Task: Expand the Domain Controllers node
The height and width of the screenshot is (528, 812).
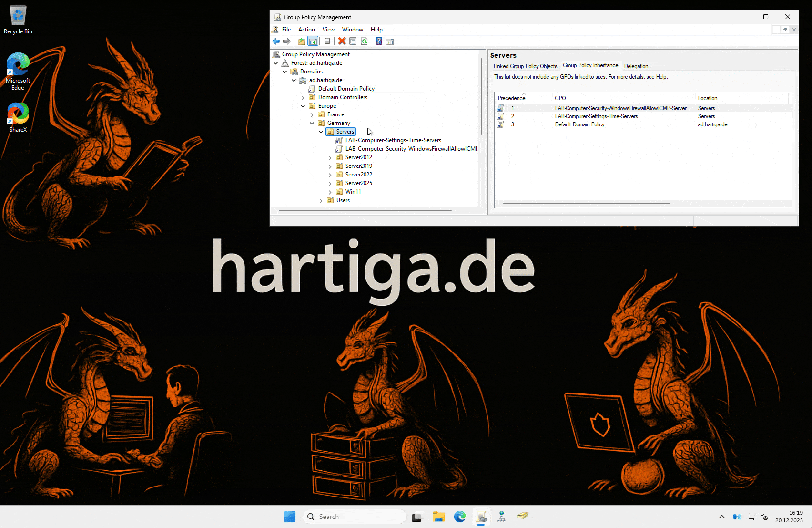Action: click(303, 98)
